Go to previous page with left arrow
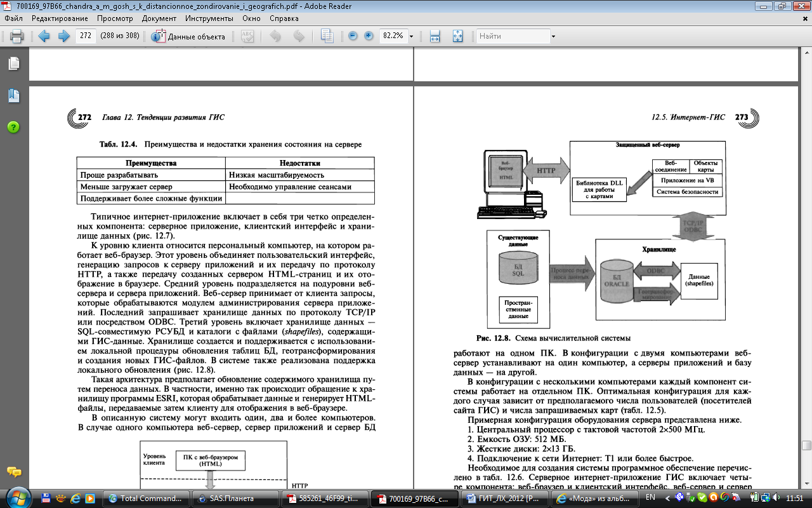 [x=44, y=36]
